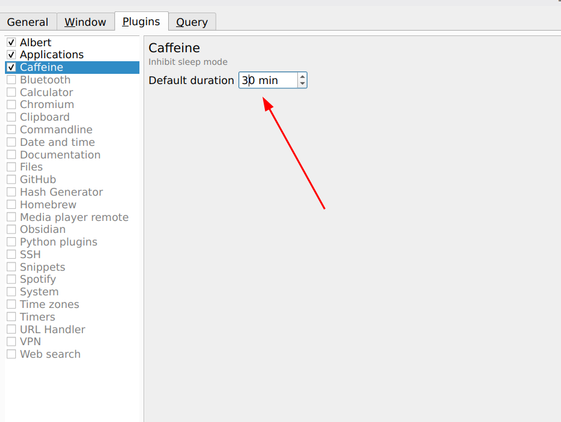Select the Timers plugin name
Screen dimensions: 561x422
38,317
